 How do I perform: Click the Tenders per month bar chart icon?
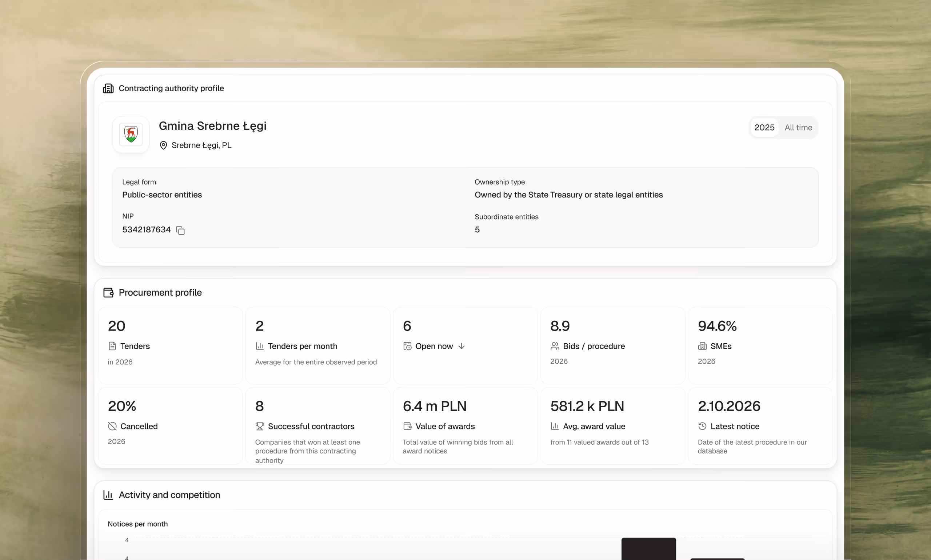[x=260, y=346]
